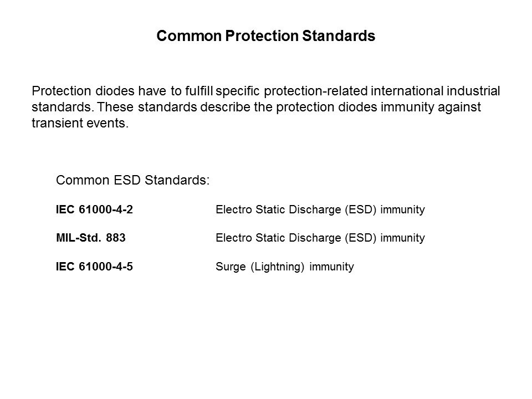Click the word "Surge" in the last row

tap(230, 267)
